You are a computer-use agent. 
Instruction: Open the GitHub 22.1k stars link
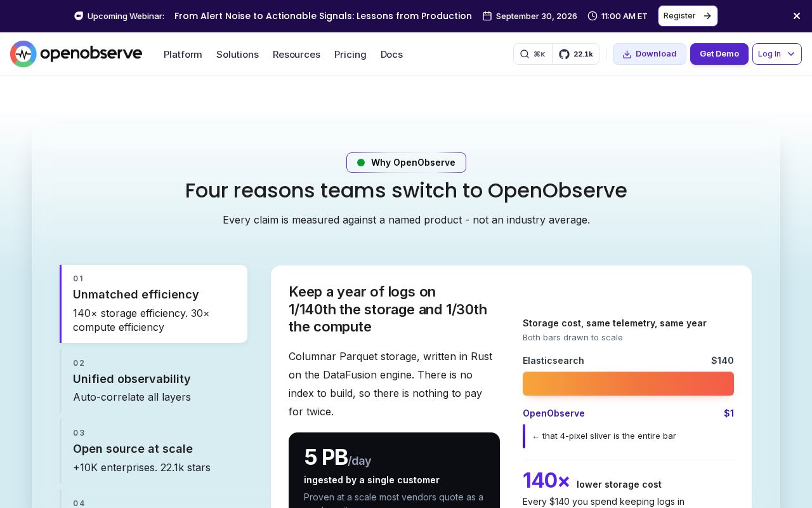(x=576, y=54)
